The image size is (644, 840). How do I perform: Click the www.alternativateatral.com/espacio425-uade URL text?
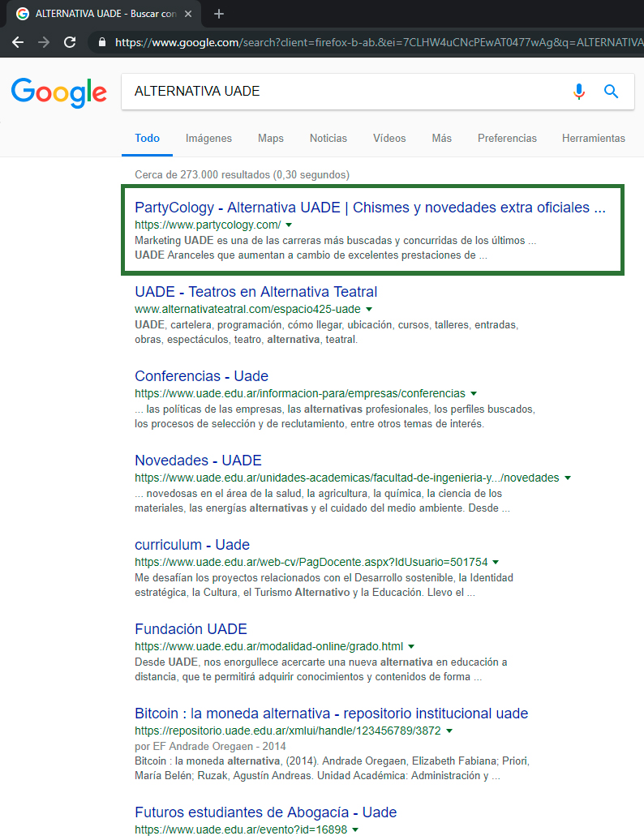(247, 309)
